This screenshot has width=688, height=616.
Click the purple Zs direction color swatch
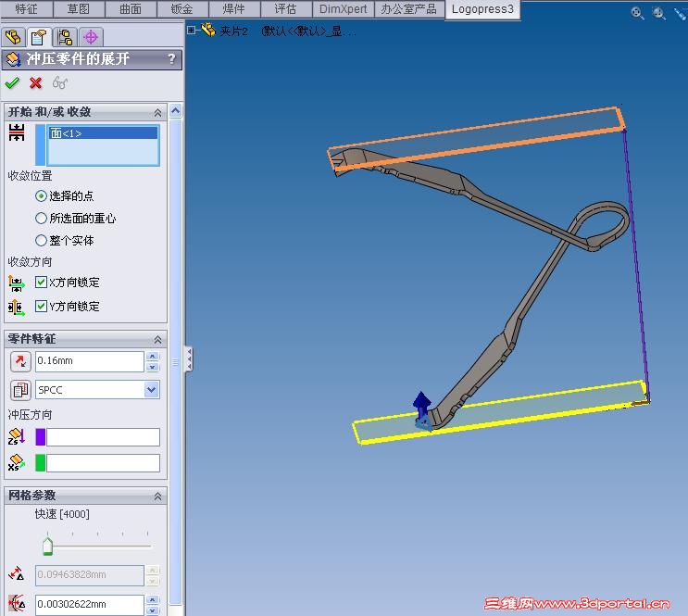click(41, 437)
